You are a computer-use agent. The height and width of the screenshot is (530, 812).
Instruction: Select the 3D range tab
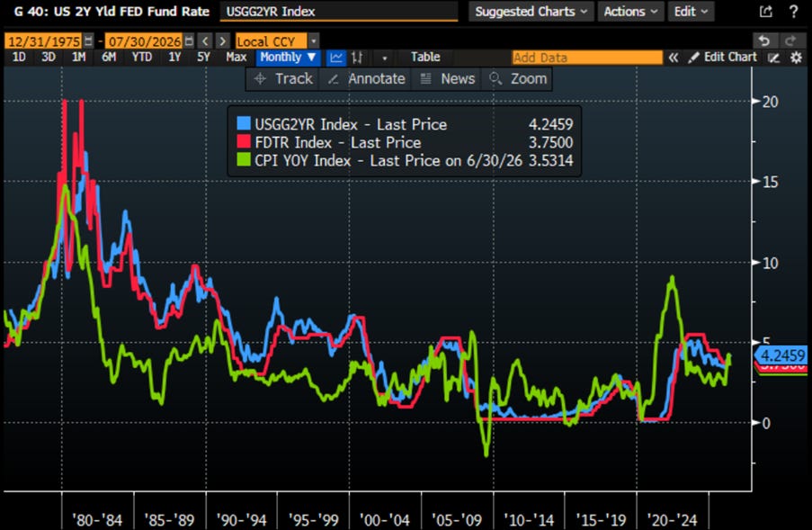[49, 57]
